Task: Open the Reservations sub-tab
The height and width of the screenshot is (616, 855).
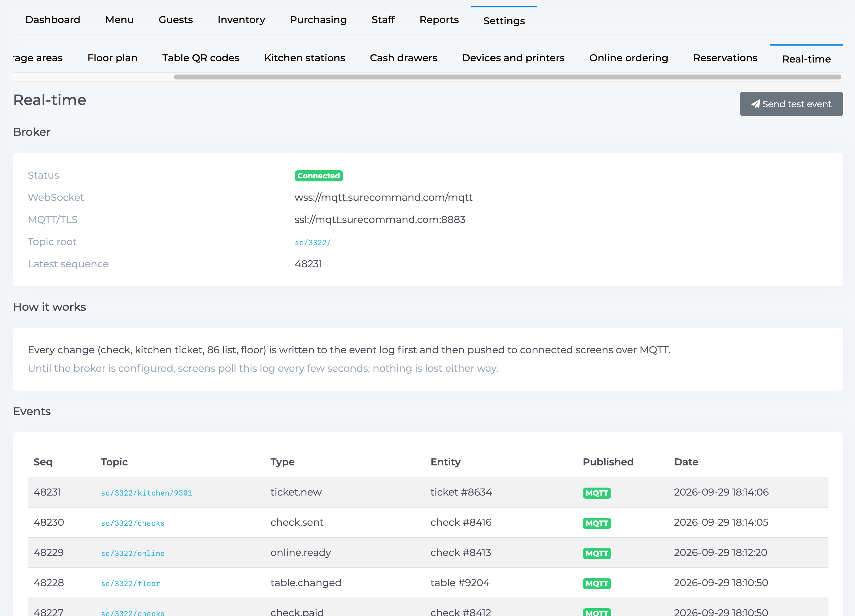Action: coord(725,58)
